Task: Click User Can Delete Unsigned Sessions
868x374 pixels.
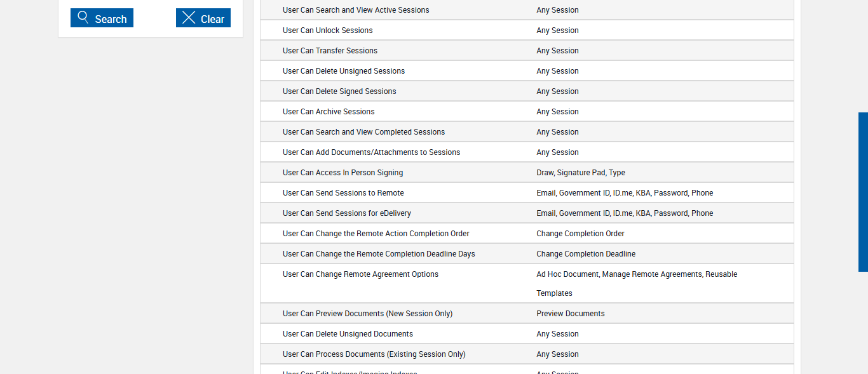Action: (x=344, y=71)
